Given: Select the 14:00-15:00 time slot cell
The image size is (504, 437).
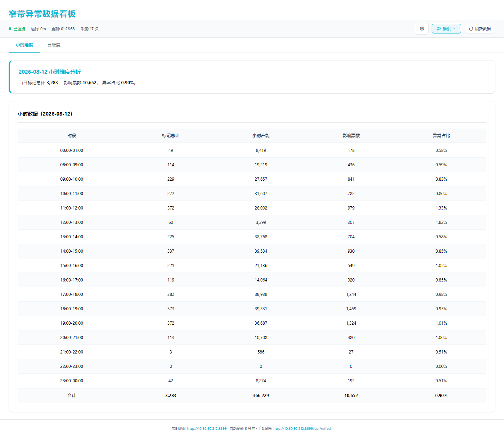Looking at the screenshot, I should [x=72, y=251].
